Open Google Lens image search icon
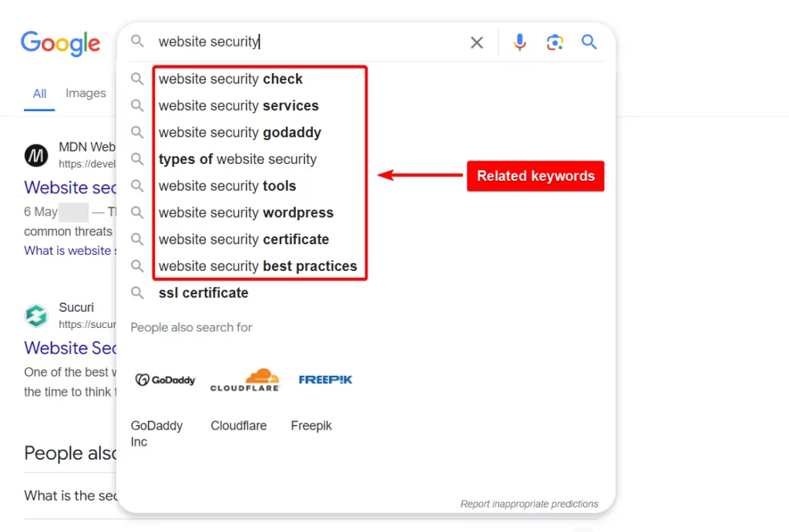The image size is (789, 532). 555,42
